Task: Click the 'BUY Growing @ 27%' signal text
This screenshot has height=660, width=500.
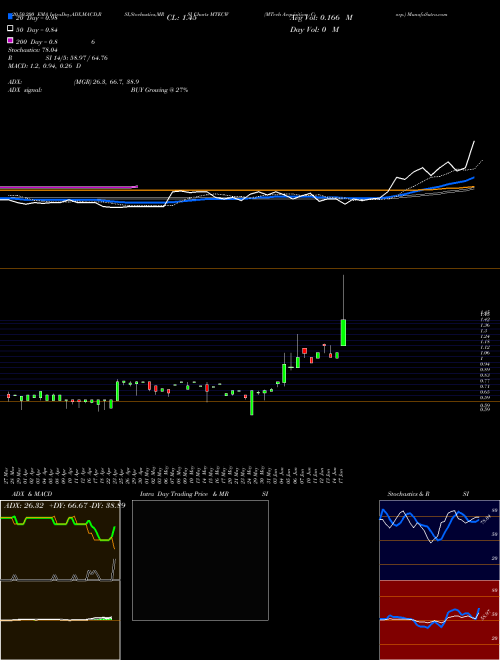Action: (159, 90)
